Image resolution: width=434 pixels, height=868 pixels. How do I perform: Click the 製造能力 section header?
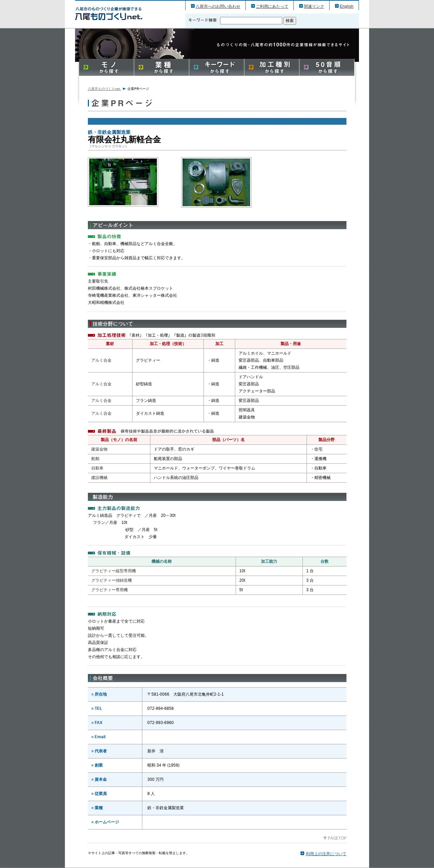(217, 497)
